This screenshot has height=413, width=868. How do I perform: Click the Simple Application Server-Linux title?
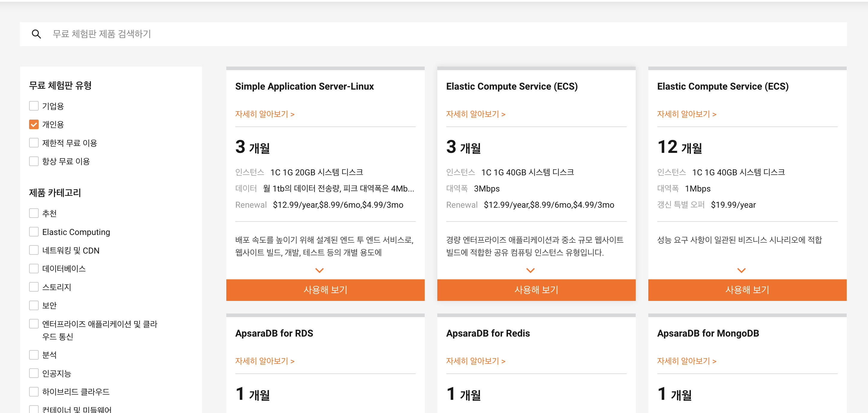pyautogui.click(x=305, y=87)
